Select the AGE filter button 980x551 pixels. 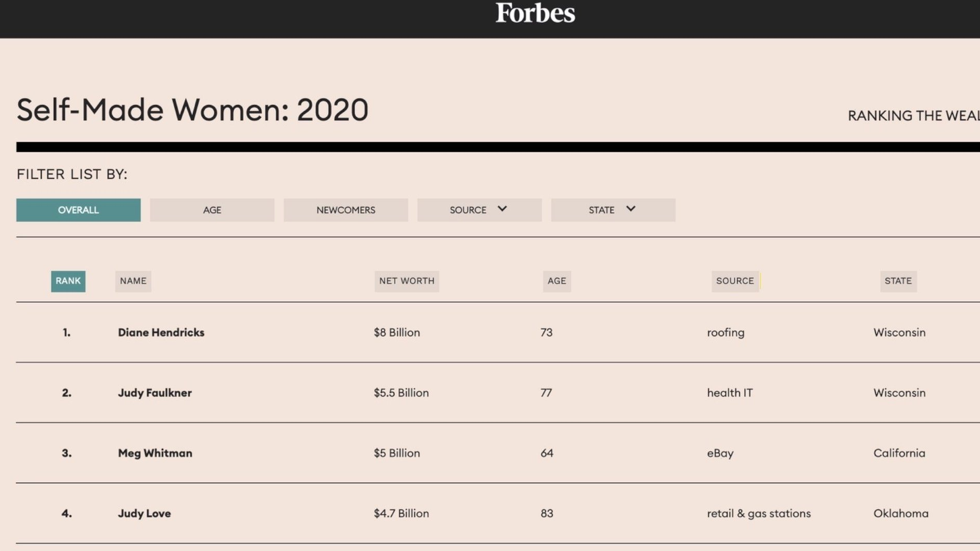click(x=212, y=210)
